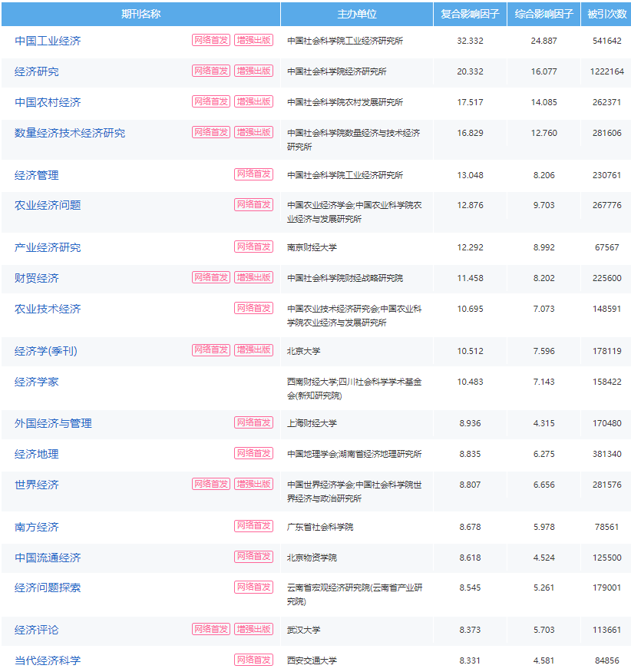Click 网络首发 tag for 外国经济与管理

click(253, 423)
